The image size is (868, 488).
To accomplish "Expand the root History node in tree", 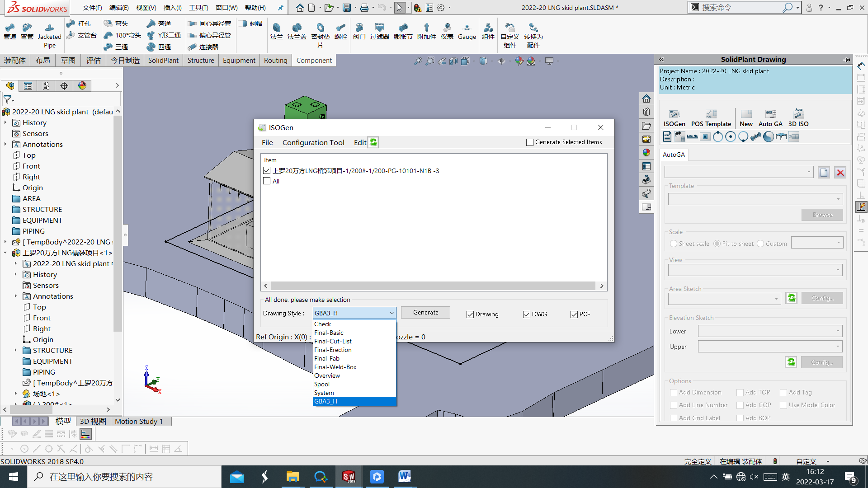I will point(5,122).
